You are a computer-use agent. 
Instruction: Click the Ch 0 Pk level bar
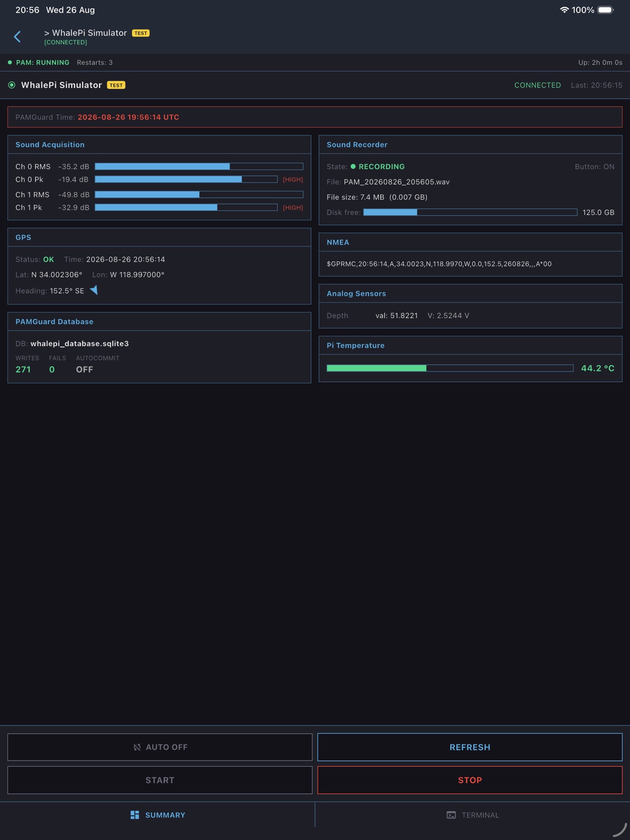tap(186, 179)
